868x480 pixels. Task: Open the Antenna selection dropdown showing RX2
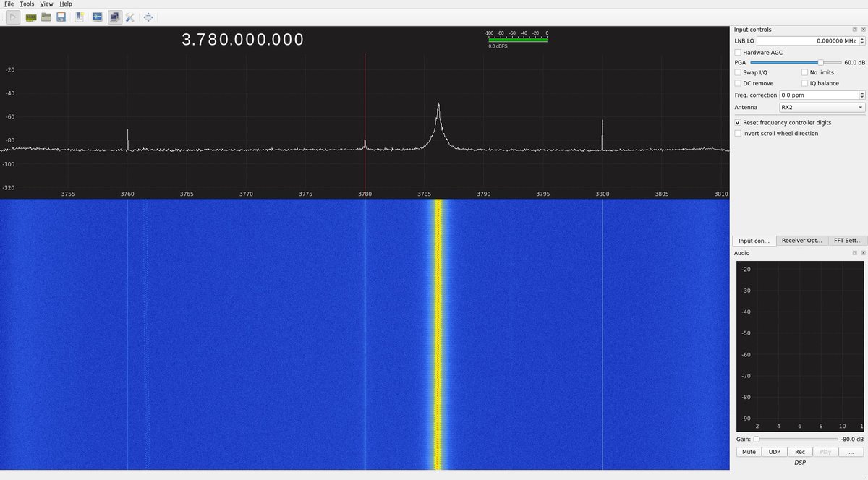pos(822,107)
